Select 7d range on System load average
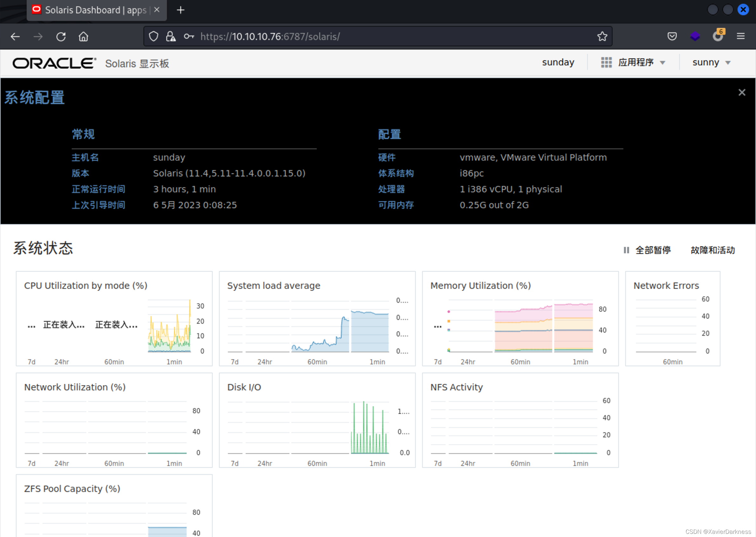756x537 pixels. tap(235, 362)
